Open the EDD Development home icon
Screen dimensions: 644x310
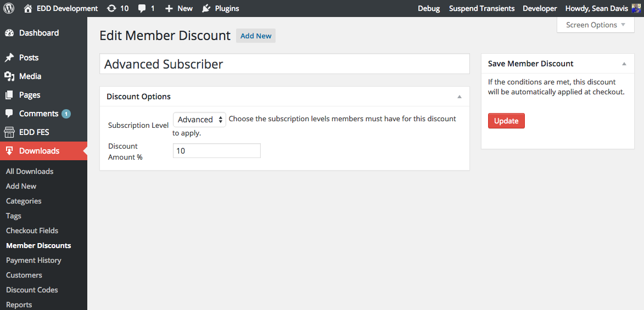[28, 8]
